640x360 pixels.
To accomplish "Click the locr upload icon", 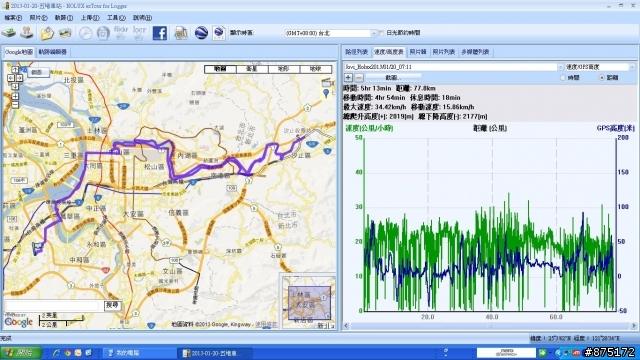I will tap(139, 33).
